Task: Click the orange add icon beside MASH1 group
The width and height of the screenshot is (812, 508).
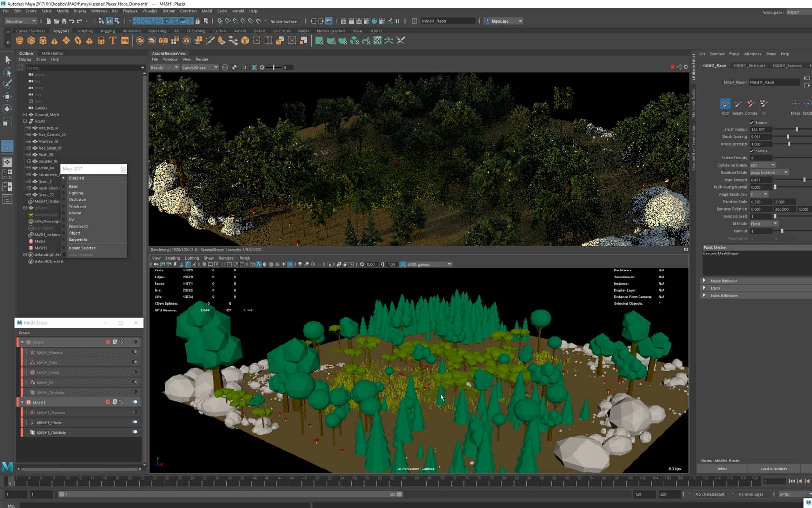Action: (x=108, y=402)
